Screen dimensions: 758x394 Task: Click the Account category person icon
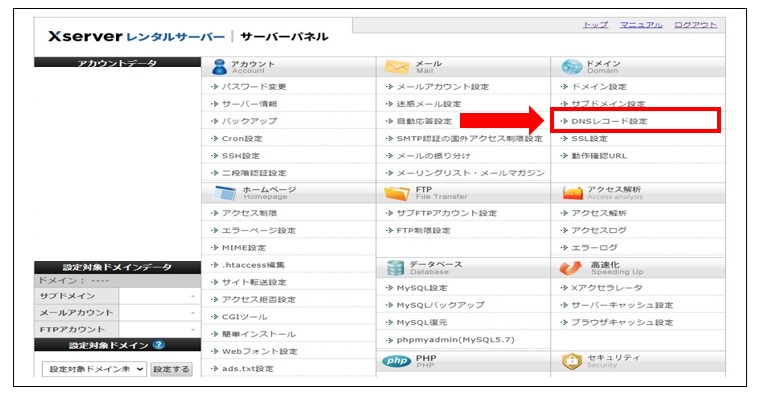click(x=219, y=67)
